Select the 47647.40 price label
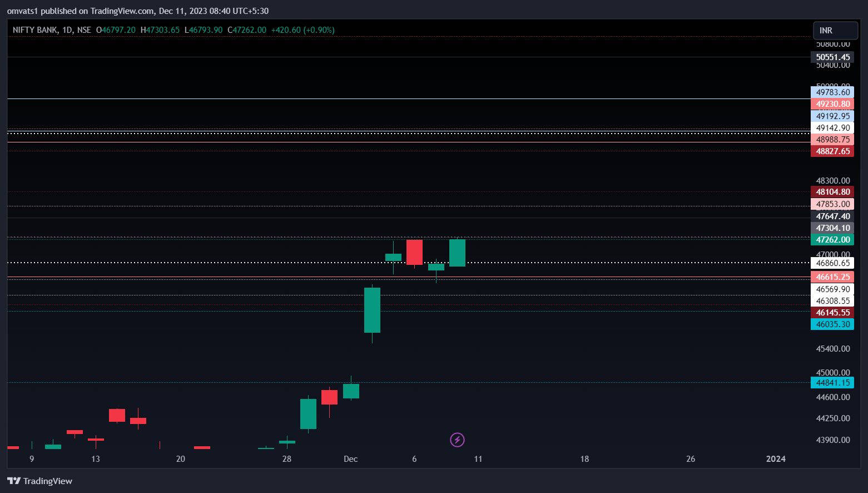This screenshot has height=493, width=868. (x=832, y=216)
